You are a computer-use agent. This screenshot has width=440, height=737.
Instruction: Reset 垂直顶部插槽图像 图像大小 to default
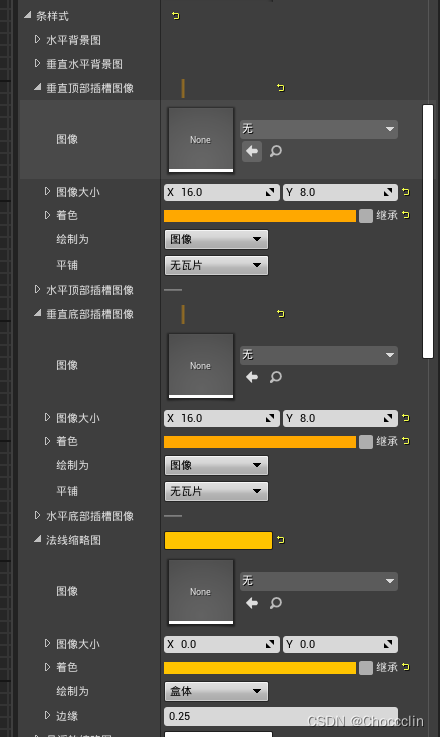406,192
